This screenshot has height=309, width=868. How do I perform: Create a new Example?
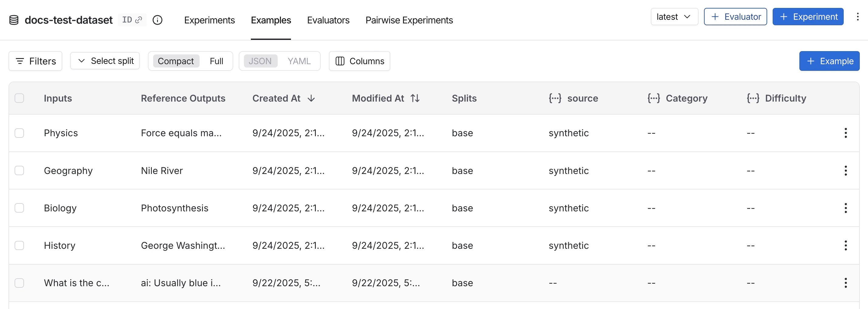coord(829,61)
